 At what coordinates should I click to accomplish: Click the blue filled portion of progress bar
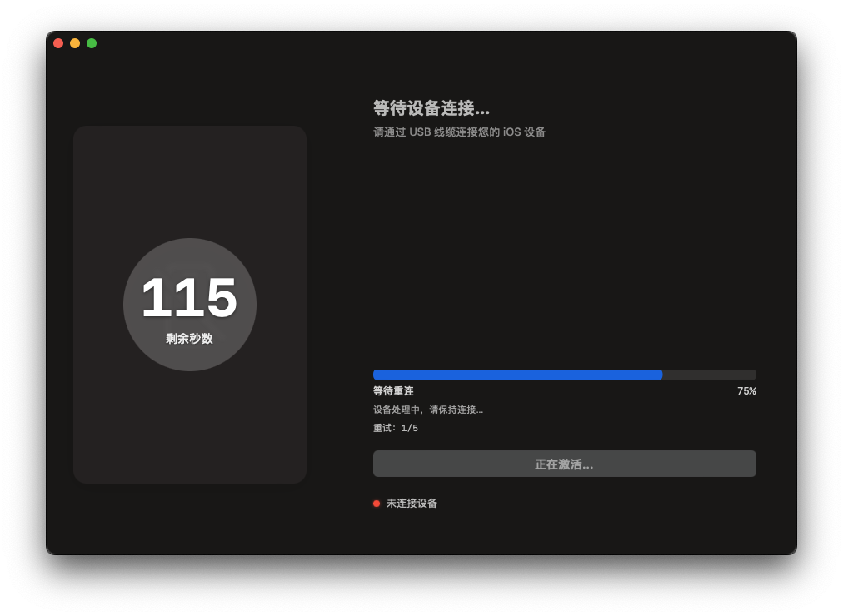point(516,375)
